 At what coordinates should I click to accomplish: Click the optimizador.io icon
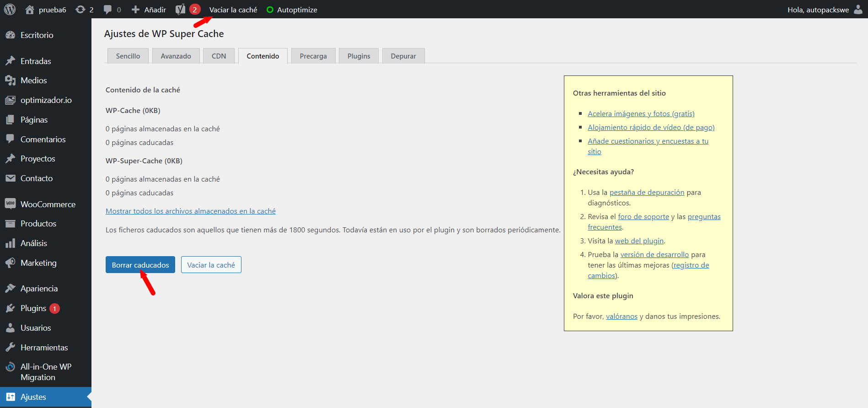click(11, 100)
